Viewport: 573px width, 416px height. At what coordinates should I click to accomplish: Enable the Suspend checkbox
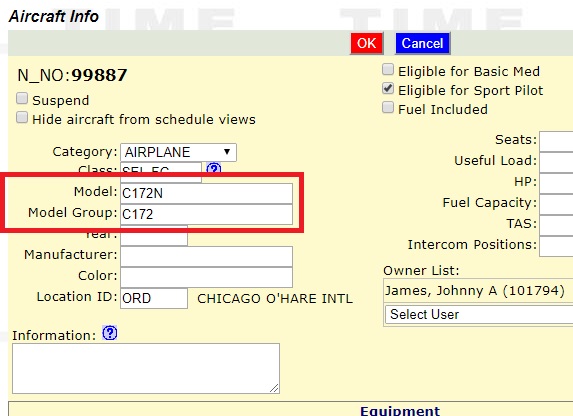[22, 98]
